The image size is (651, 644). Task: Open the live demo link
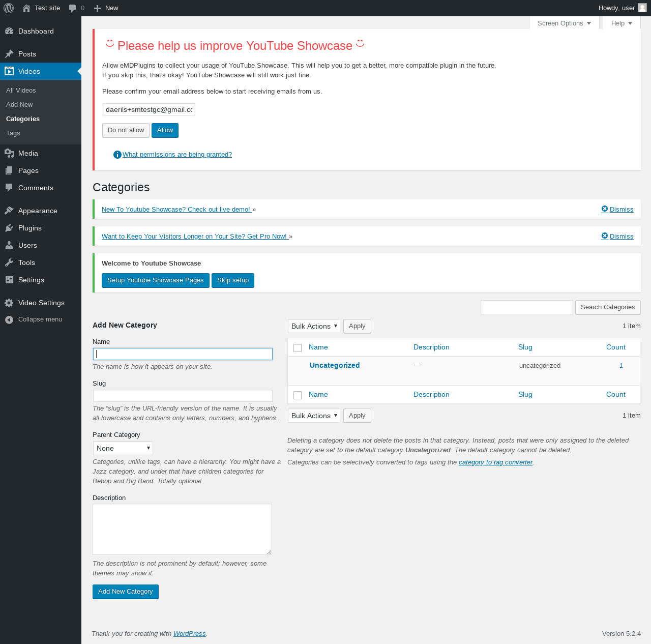tap(177, 210)
